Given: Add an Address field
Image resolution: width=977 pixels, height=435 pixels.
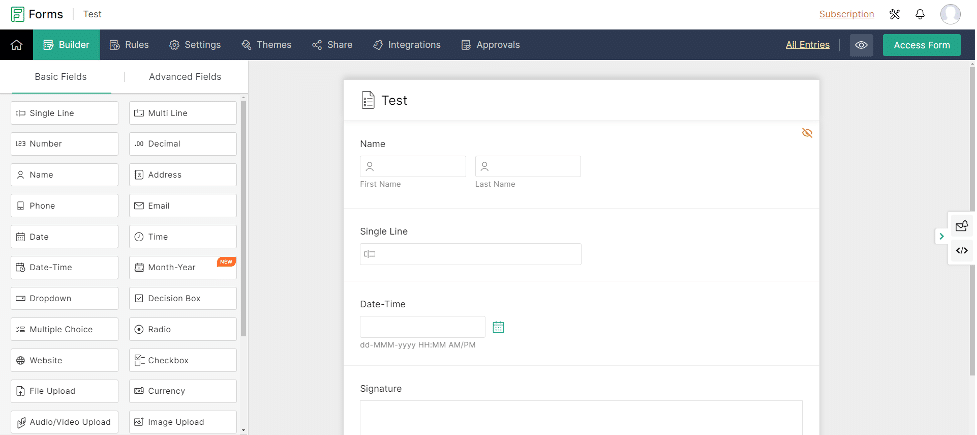Looking at the screenshot, I should (x=183, y=174).
